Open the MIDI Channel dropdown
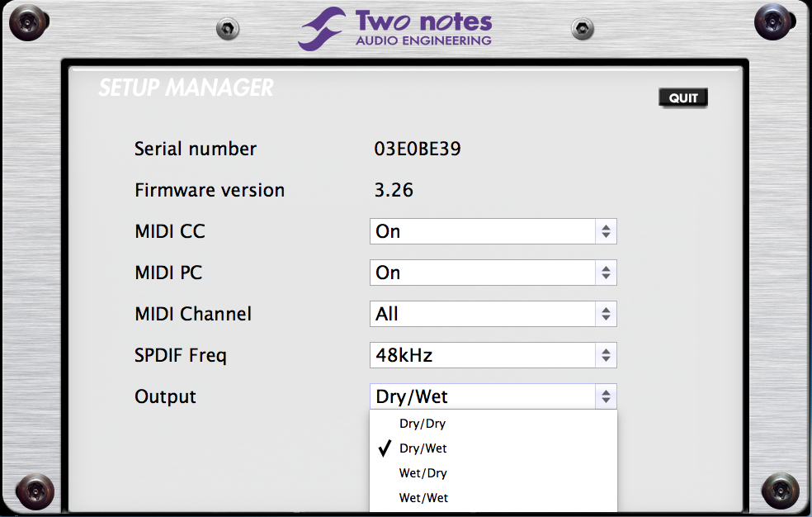Viewport: 812px width, 517px height. point(493,314)
